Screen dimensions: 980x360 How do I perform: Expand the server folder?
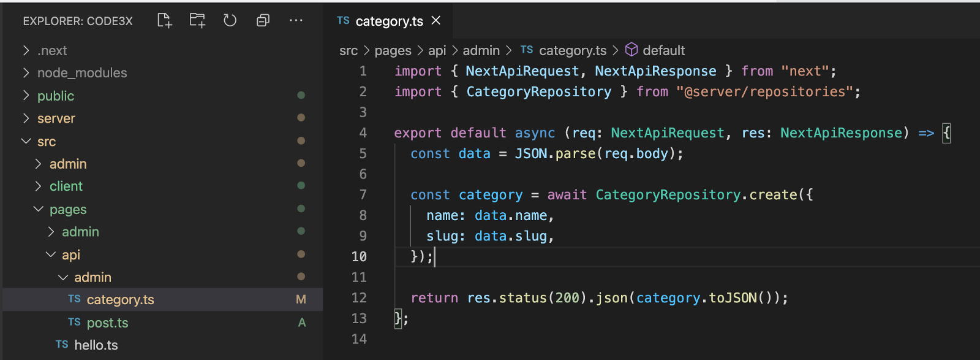(26, 118)
